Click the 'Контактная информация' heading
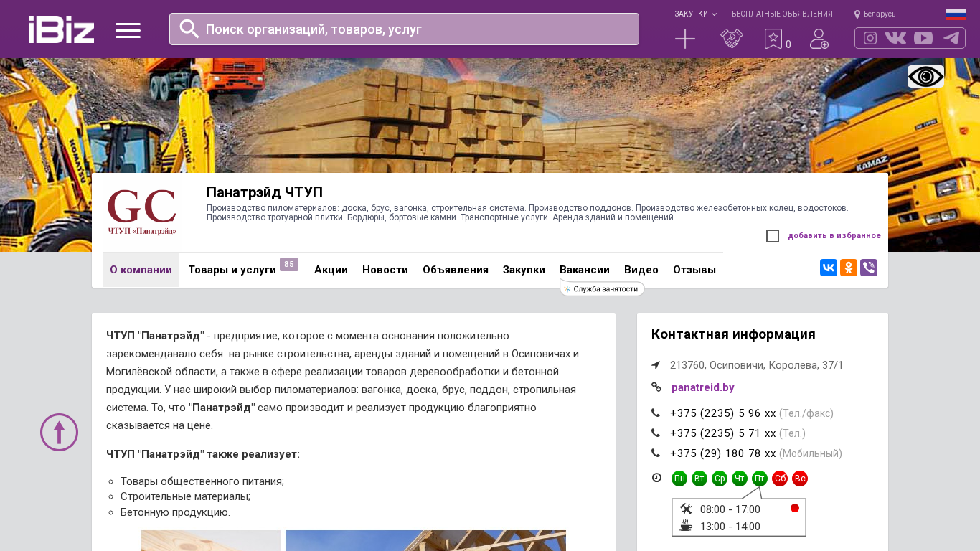Viewport: 980px width, 551px height. pos(733,334)
